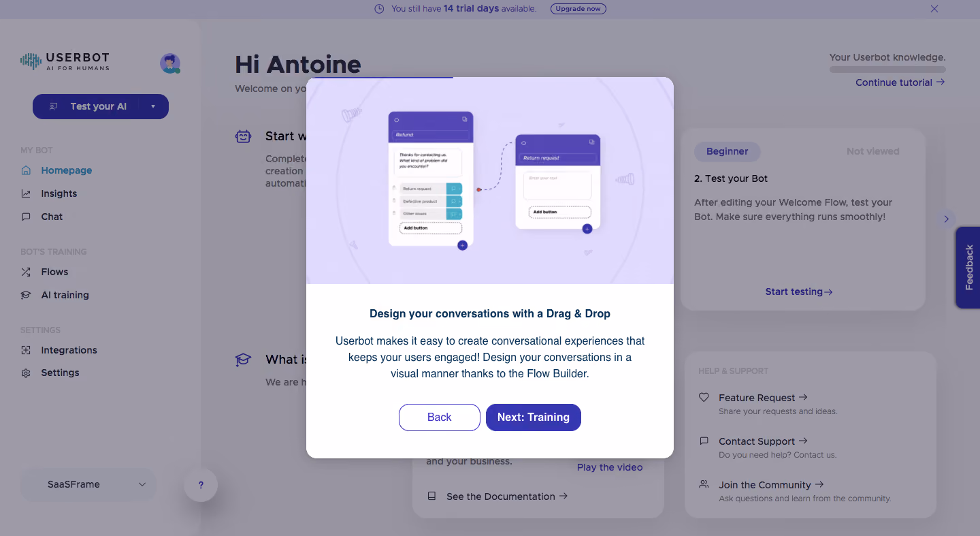Click the AI training graduation cap icon
Image resolution: width=980 pixels, height=536 pixels.
click(26, 295)
